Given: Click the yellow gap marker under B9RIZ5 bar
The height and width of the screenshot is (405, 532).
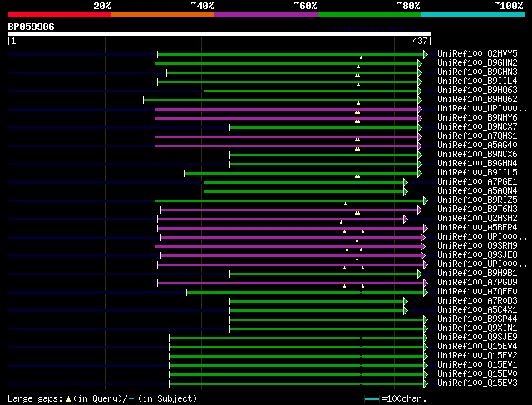Looking at the screenshot, I should tap(346, 204).
